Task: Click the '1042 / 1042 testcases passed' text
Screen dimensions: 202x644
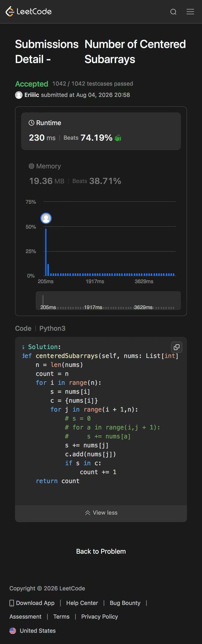Action: click(x=93, y=84)
